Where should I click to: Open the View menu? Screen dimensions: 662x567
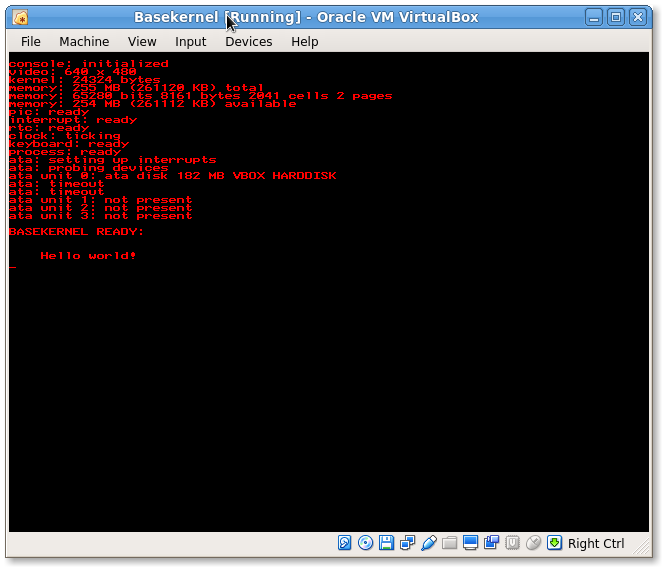(x=142, y=41)
